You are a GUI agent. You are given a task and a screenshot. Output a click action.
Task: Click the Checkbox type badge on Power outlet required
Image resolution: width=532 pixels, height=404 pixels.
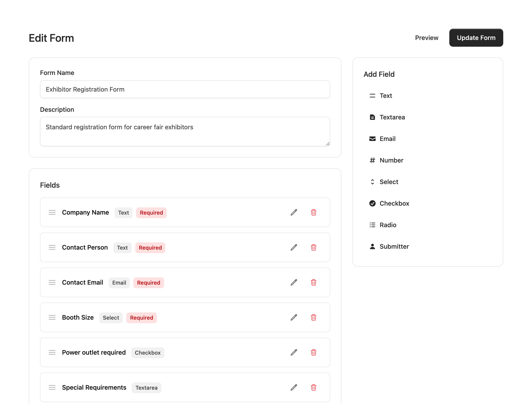[148, 353]
